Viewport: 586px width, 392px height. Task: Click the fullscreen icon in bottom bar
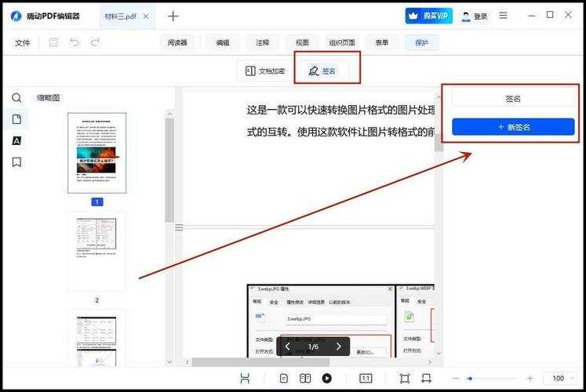tap(404, 378)
